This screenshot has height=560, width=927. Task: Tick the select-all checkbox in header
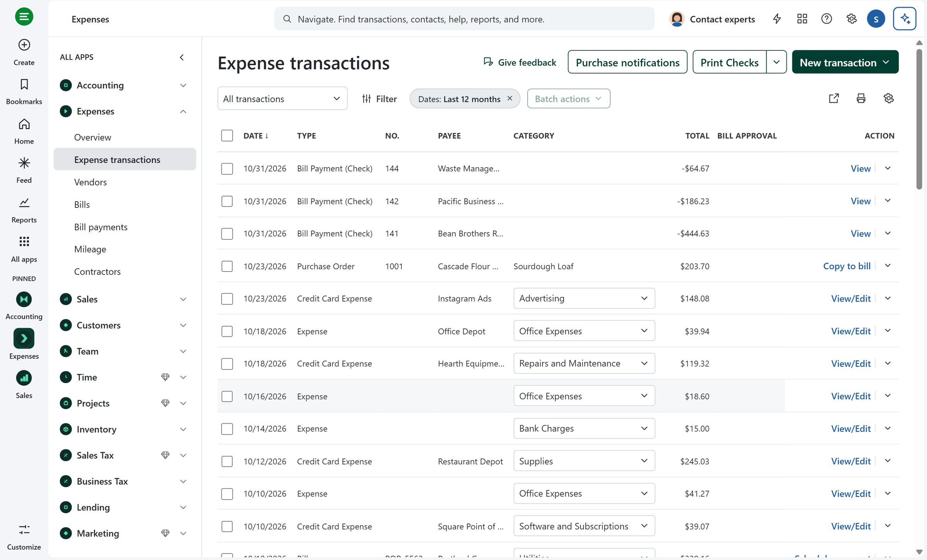pyautogui.click(x=227, y=136)
